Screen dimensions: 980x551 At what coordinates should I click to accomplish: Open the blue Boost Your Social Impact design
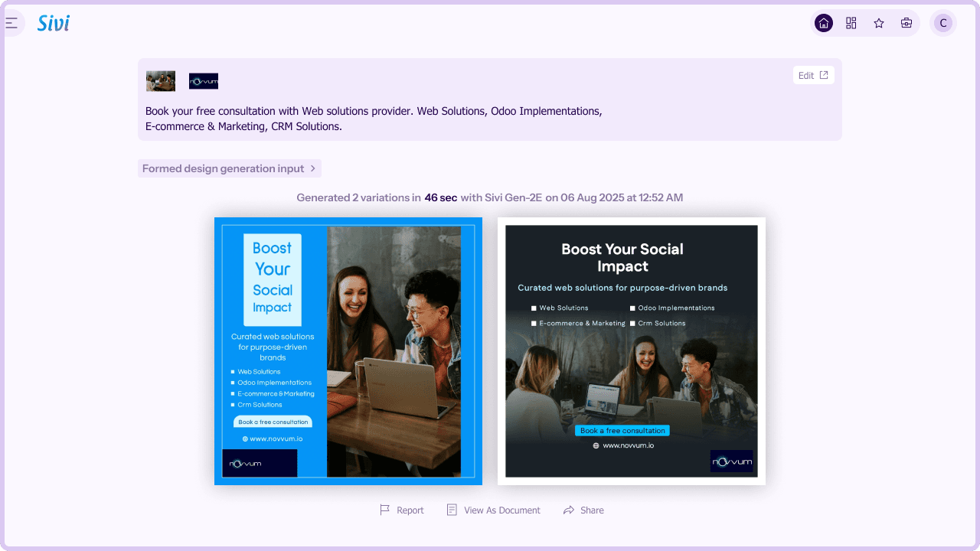348,351
